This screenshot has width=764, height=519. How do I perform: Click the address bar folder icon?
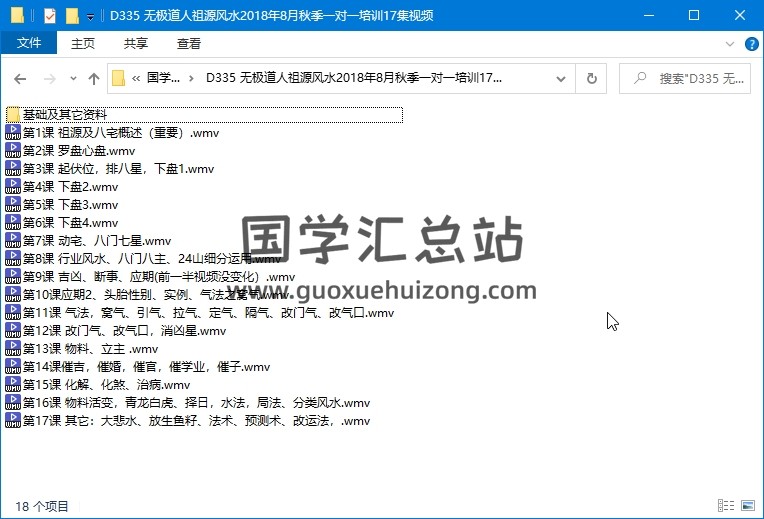118,78
